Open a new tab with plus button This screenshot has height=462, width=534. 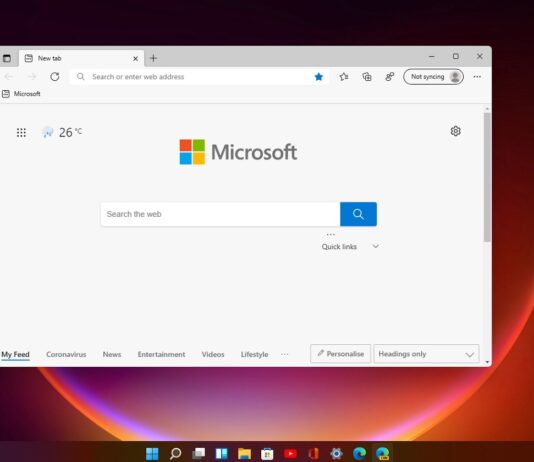coord(153,58)
